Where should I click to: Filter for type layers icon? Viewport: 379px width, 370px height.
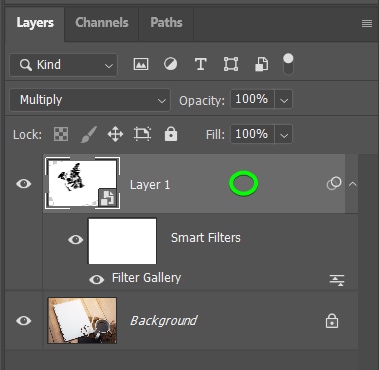pos(200,64)
